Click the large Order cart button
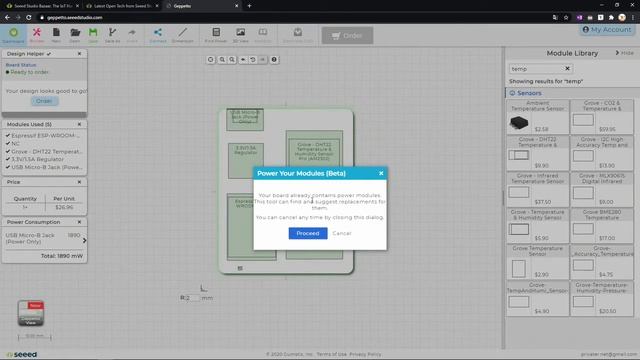Screen dimensions: 640x360 [347, 36]
